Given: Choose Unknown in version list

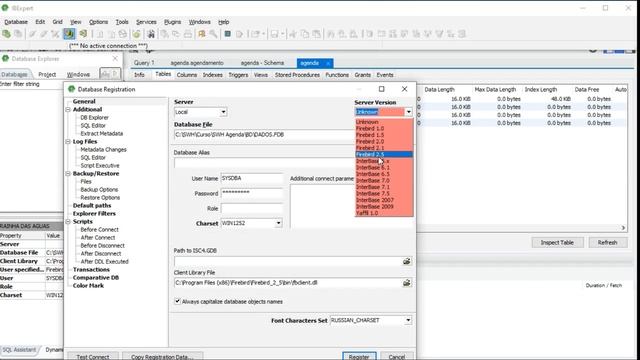Looking at the screenshot, I should pyautogui.click(x=384, y=122).
